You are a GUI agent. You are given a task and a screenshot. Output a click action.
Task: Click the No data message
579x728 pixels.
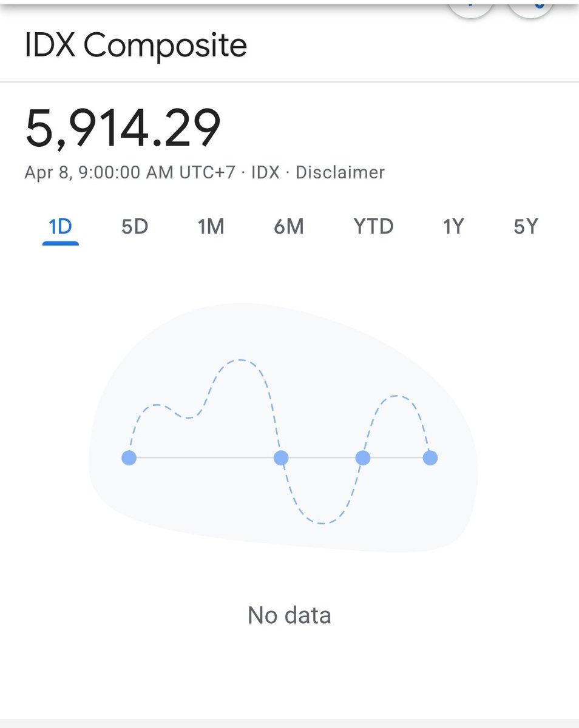[288, 615]
